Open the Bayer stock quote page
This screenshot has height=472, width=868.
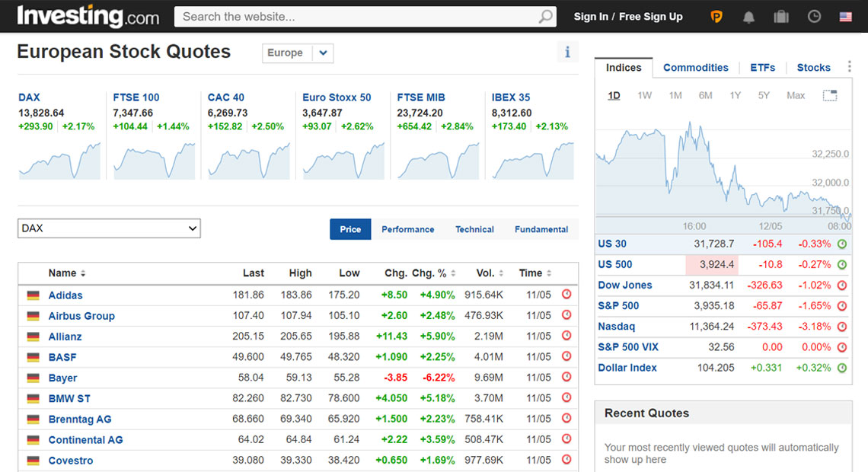point(62,378)
